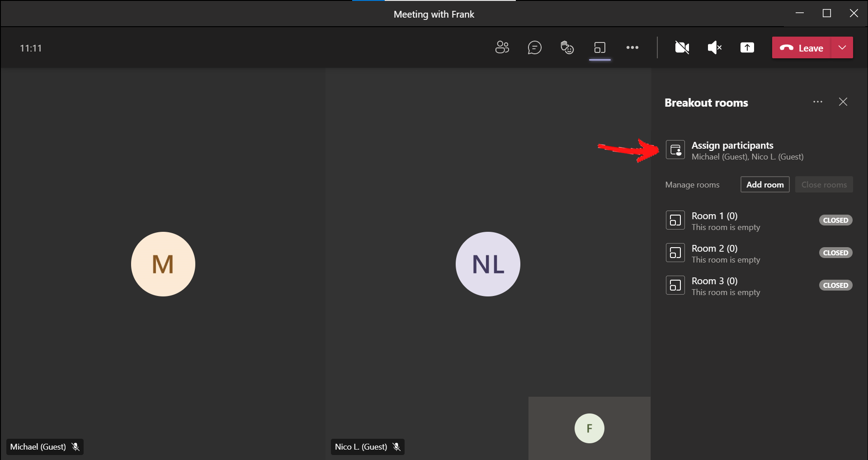This screenshot has width=868, height=460.
Task: Open the meeting chat icon
Action: coord(534,47)
